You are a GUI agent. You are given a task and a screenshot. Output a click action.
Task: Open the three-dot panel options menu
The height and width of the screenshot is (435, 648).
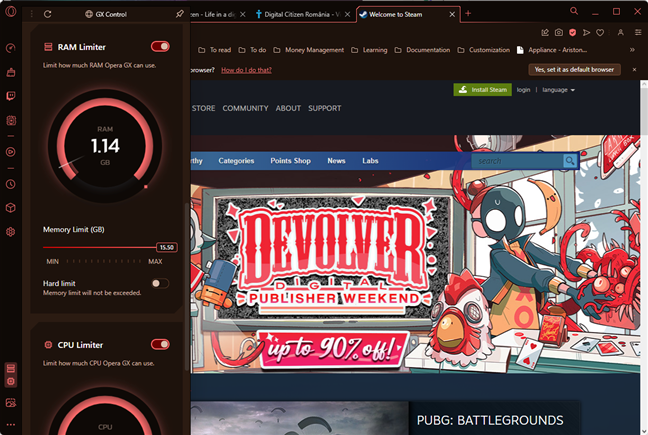point(31,14)
